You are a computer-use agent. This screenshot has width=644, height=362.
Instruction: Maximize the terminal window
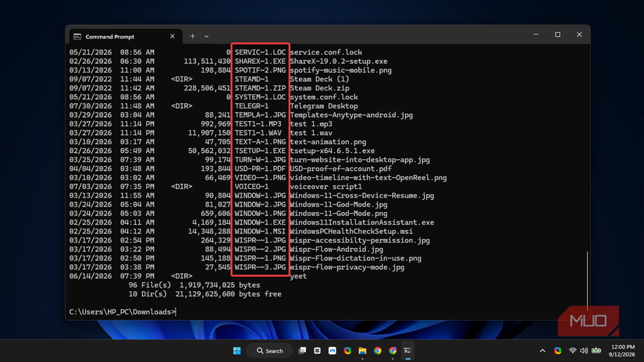click(x=557, y=34)
